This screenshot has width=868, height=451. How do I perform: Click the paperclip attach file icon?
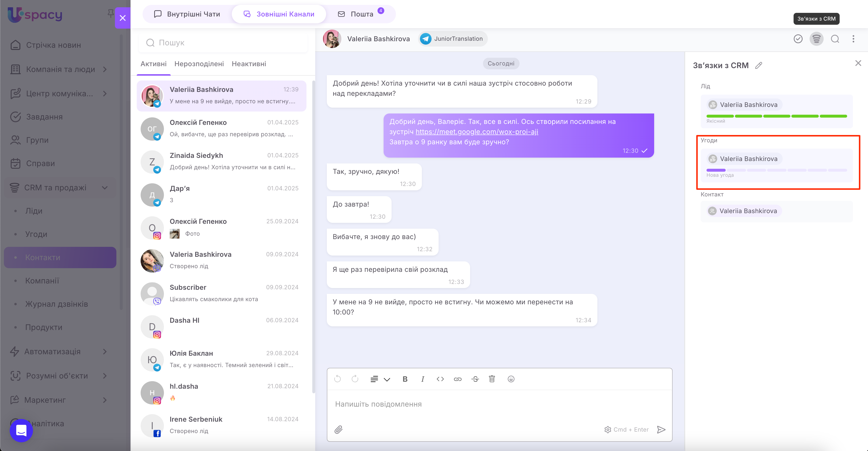pyautogui.click(x=338, y=429)
